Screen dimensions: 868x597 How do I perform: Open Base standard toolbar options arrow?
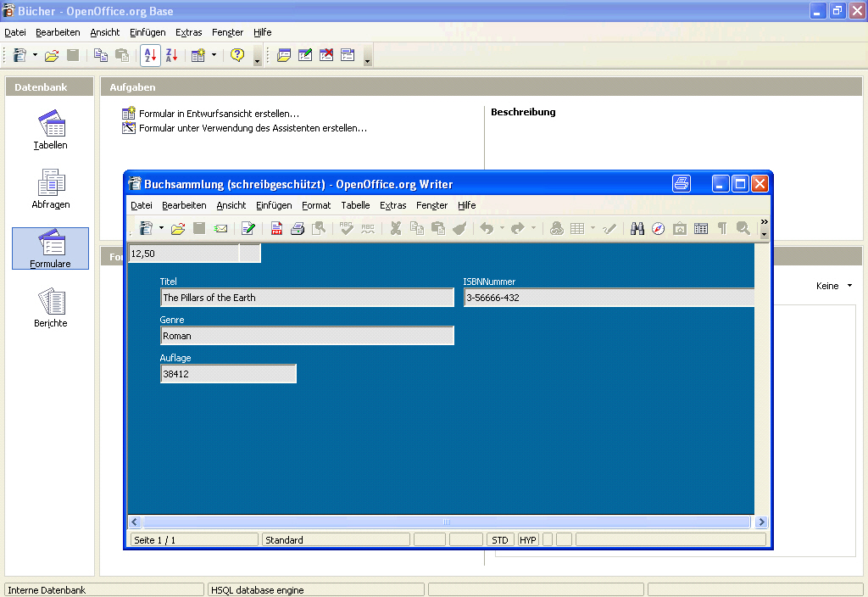258,57
